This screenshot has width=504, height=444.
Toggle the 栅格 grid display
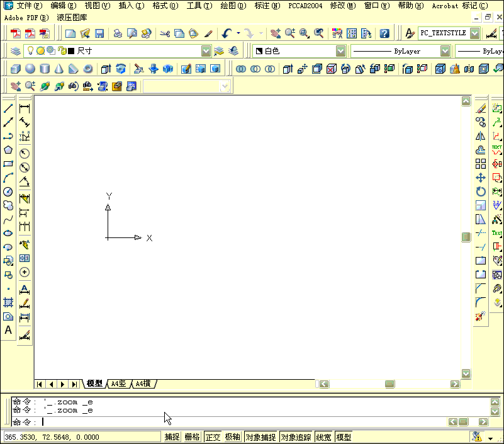tap(193, 436)
